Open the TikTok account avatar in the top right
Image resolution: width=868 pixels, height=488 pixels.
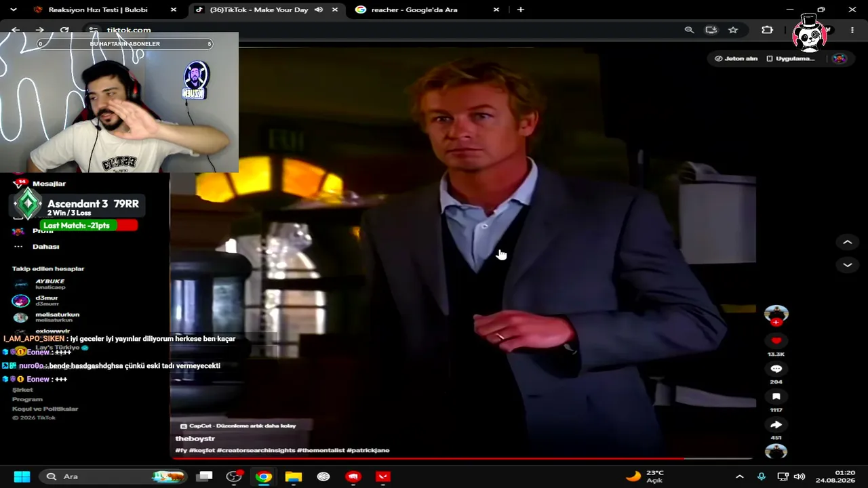coord(839,58)
